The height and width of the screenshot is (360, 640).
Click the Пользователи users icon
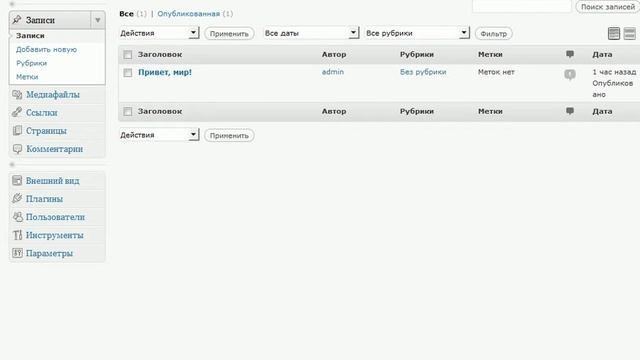pyautogui.click(x=17, y=217)
